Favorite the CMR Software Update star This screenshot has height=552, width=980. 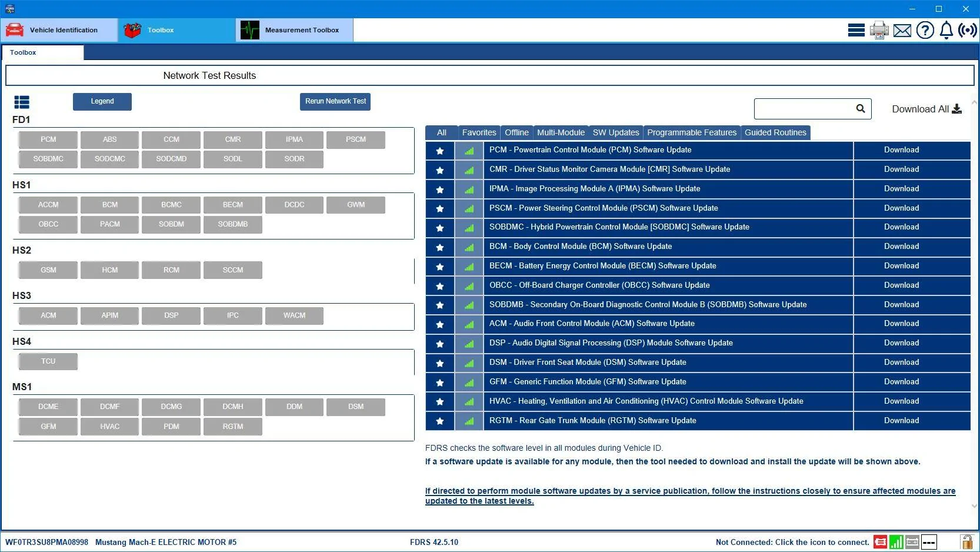[x=439, y=170]
